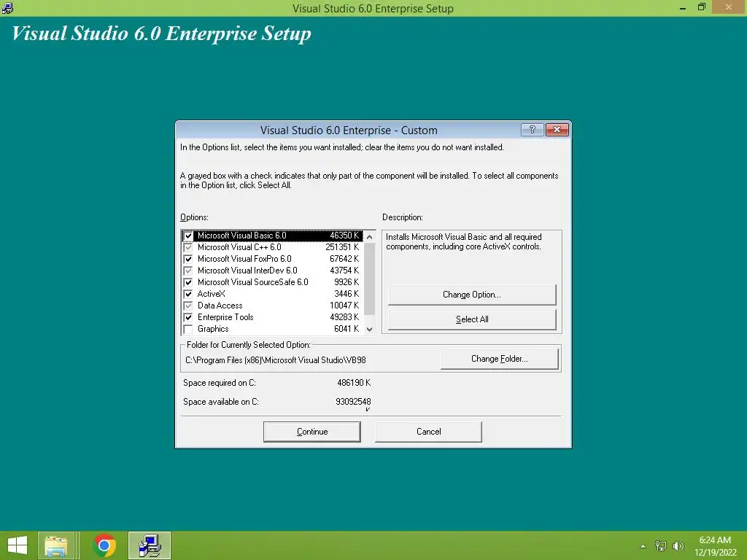Open the Windows Start menu
This screenshot has height=560, width=747.
[x=18, y=545]
